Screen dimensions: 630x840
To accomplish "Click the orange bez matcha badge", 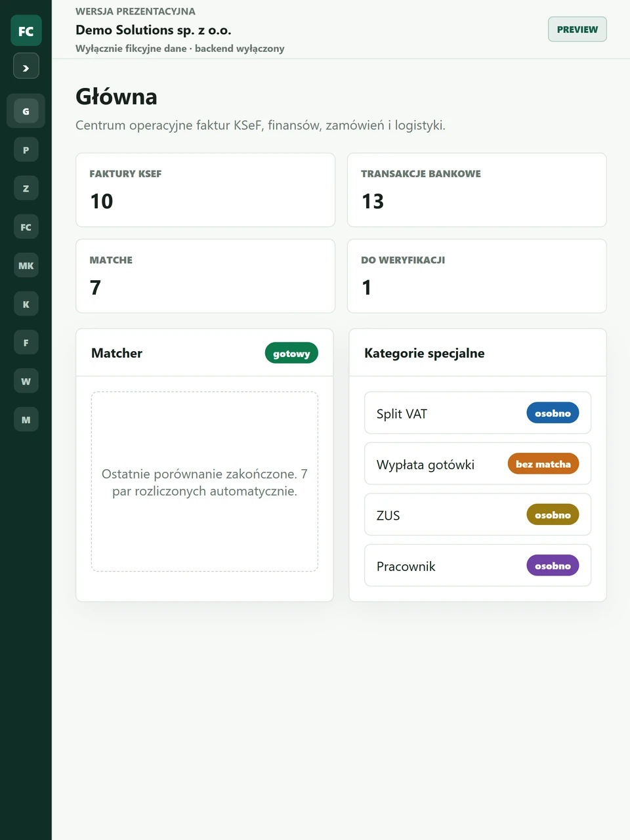I will [x=543, y=464].
